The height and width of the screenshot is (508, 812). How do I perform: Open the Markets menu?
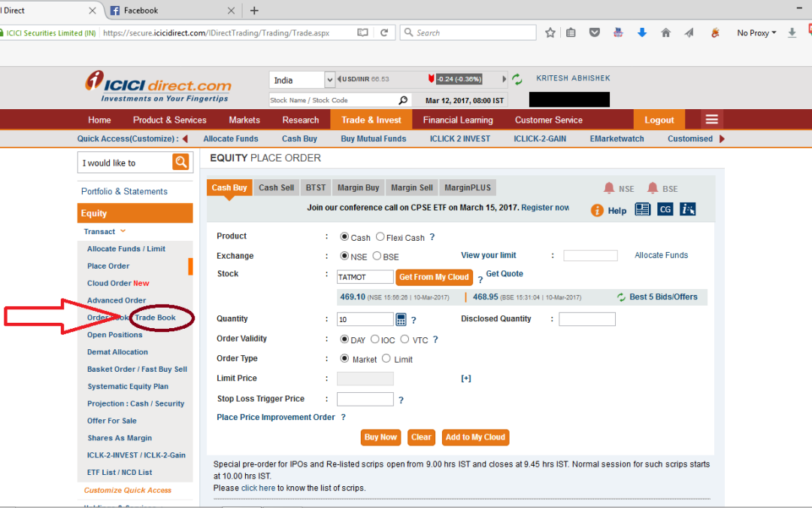tap(244, 120)
